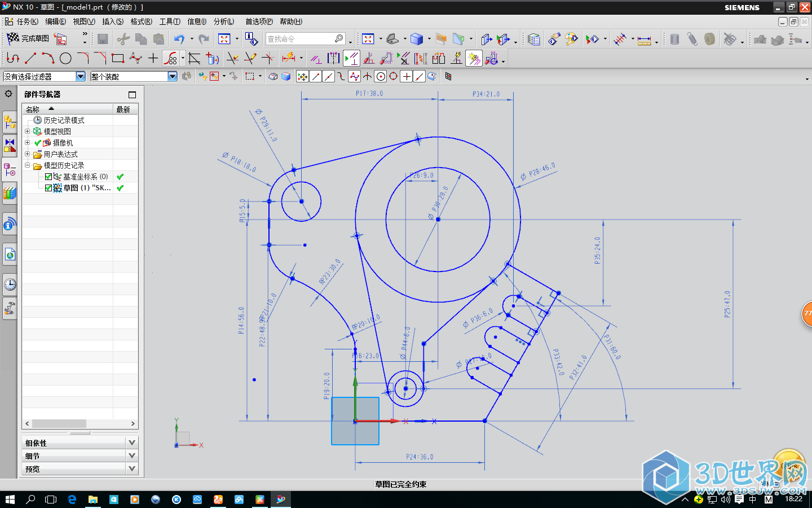Toggle checkbox for 草图 (1) SK...
The height and width of the screenshot is (508, 812).
pos(48,188)
